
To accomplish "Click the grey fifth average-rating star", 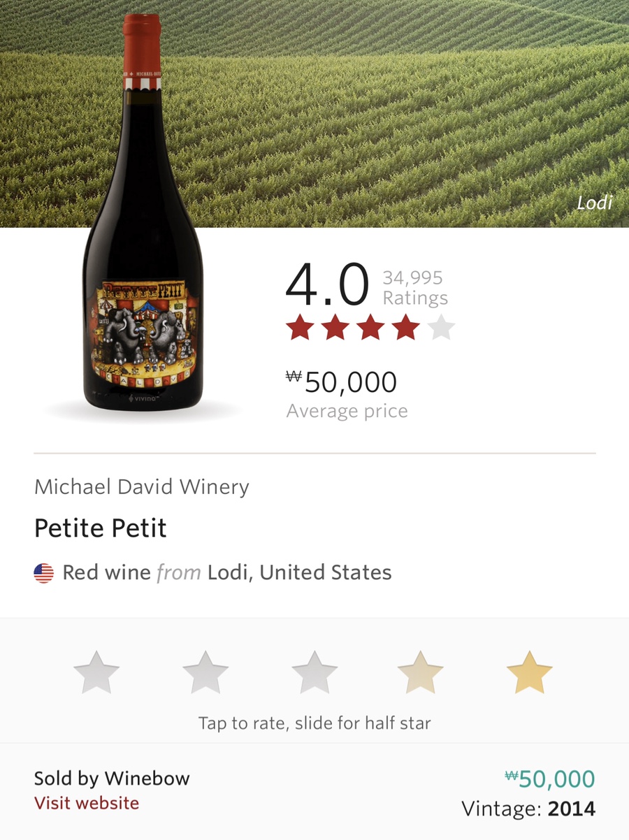I will pyautogui.click(x=441, y=327).
